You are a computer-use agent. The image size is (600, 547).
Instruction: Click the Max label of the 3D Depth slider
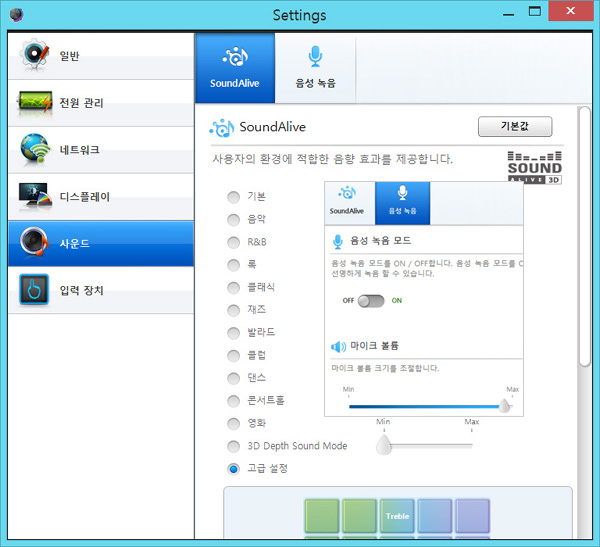(x=472, y=421)
